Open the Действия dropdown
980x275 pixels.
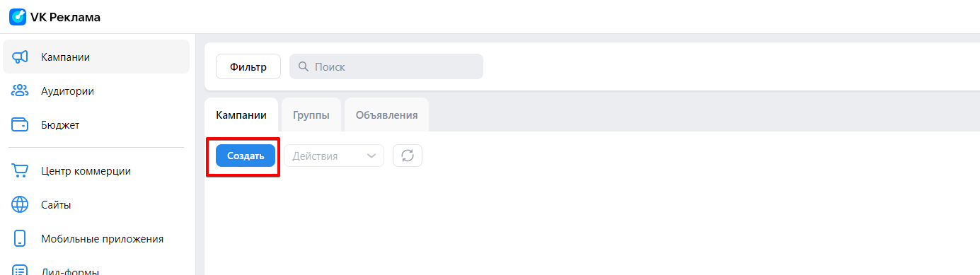(334, 156)
